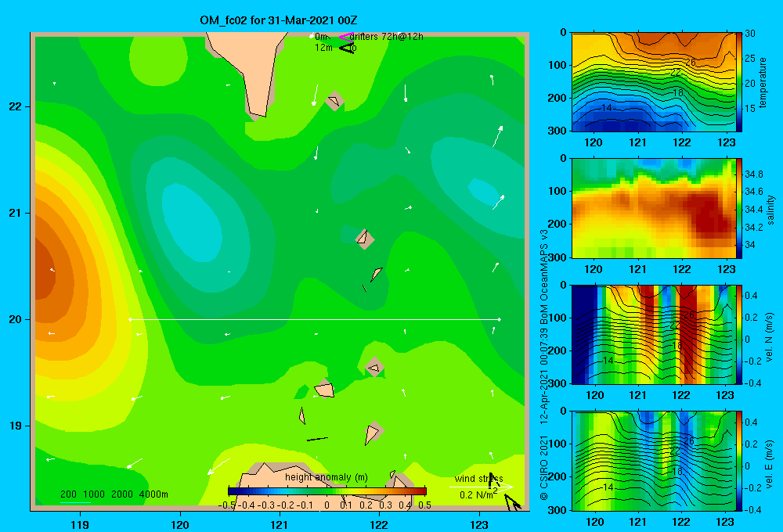Click the 14 contour label in temperature panel
Image resolution: width=783 pixels, height=532 pixels.
(606, 108)
